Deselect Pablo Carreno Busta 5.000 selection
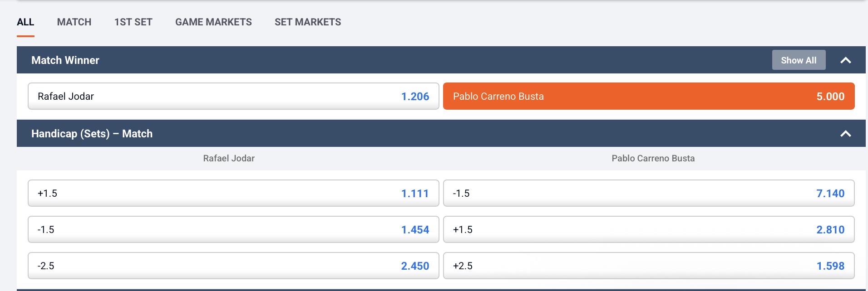This screenshot has height=291, width=868. 649,96
